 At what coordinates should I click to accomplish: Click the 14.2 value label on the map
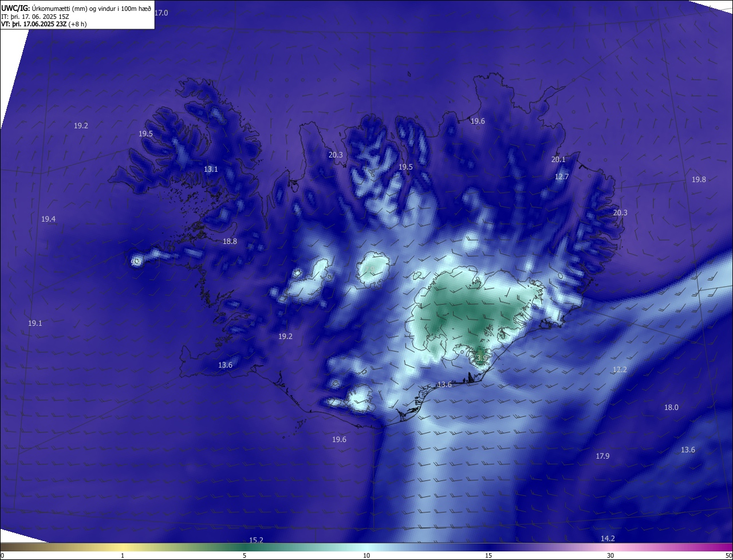tap(608, 539)
